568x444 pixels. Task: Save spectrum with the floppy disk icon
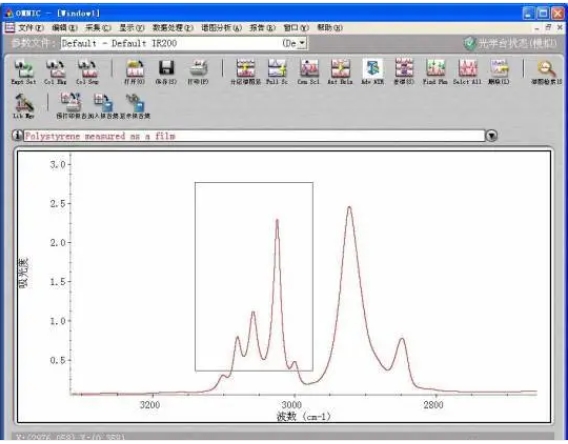166,71
